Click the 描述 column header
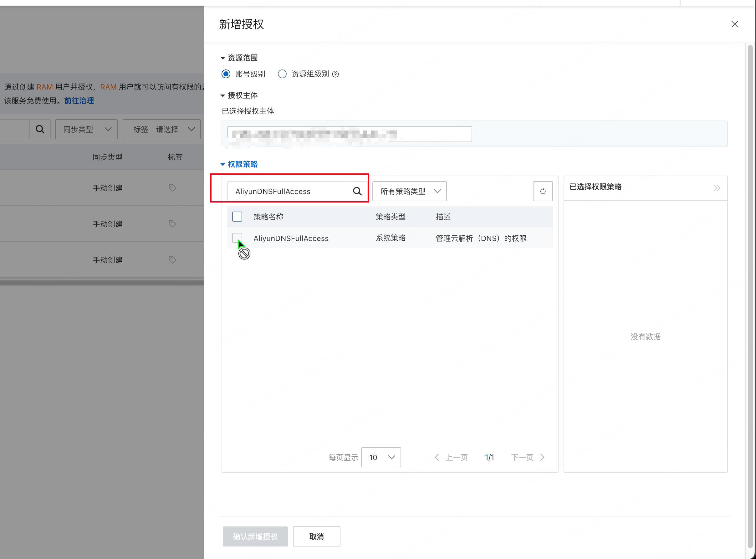The height and width of the screenshot is (559, 756). tap(443, 217)
